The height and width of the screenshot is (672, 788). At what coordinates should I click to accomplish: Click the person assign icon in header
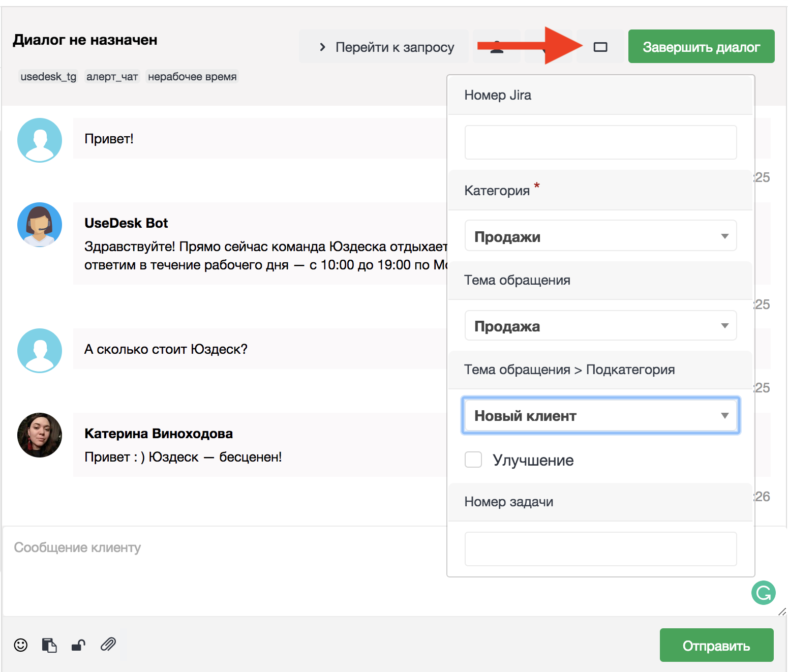(x=497, y=47)
